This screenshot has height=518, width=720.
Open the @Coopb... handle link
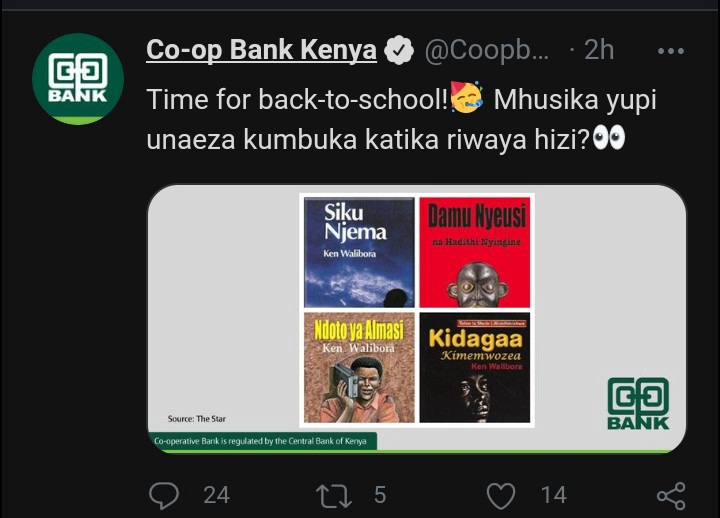[487, 50]
